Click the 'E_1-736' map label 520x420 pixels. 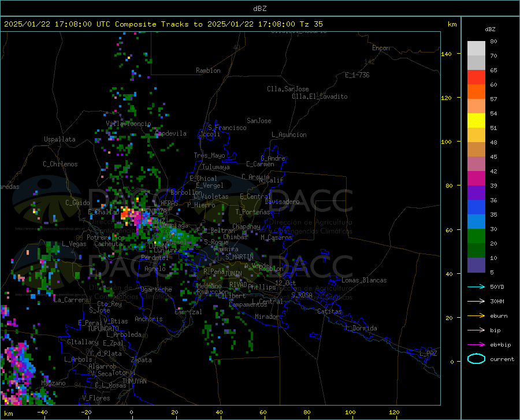[x=357, y=75]
